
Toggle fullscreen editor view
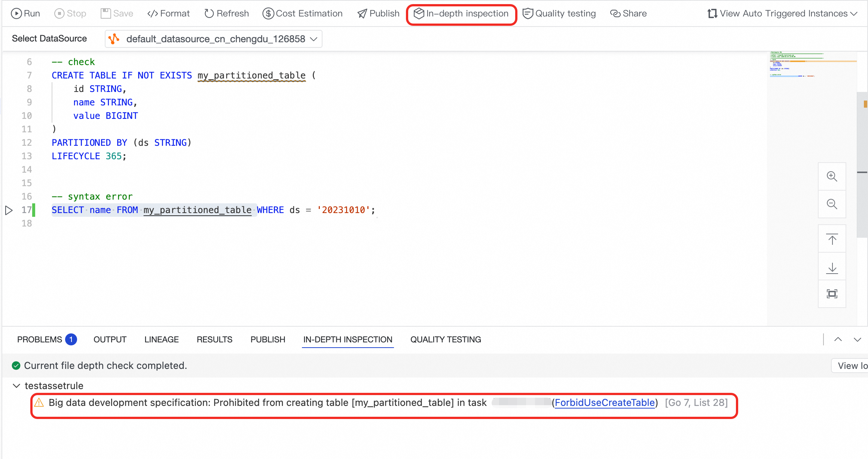832,294
